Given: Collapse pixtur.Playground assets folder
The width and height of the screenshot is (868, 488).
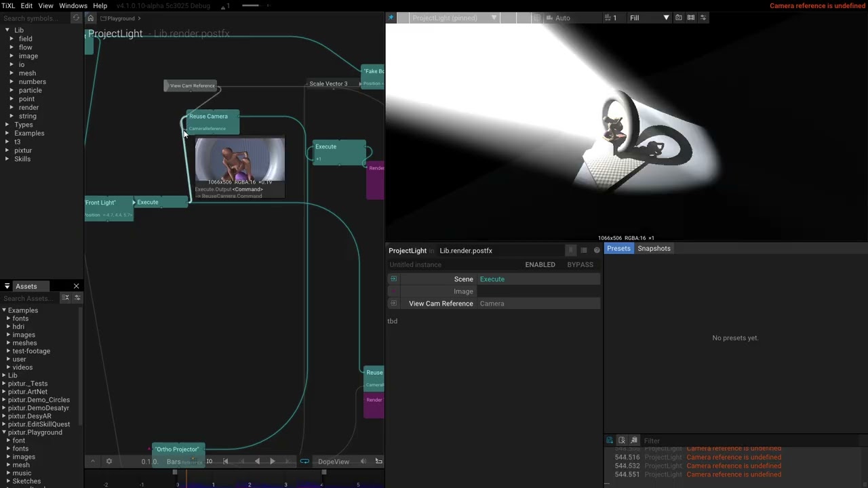Looking at the screenshot, I should (5, 432).
